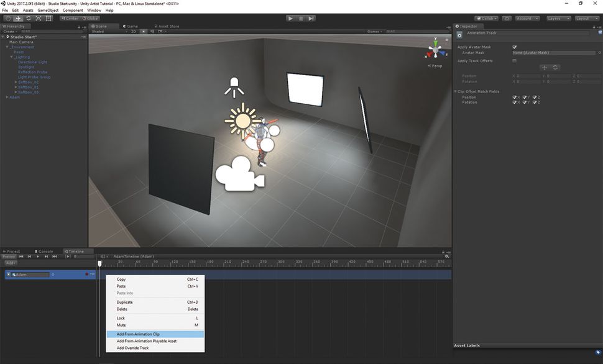This screenshot has width=603, height=364.
Task: Select the Hand tool in the toolbar
Action: [7, 18]
